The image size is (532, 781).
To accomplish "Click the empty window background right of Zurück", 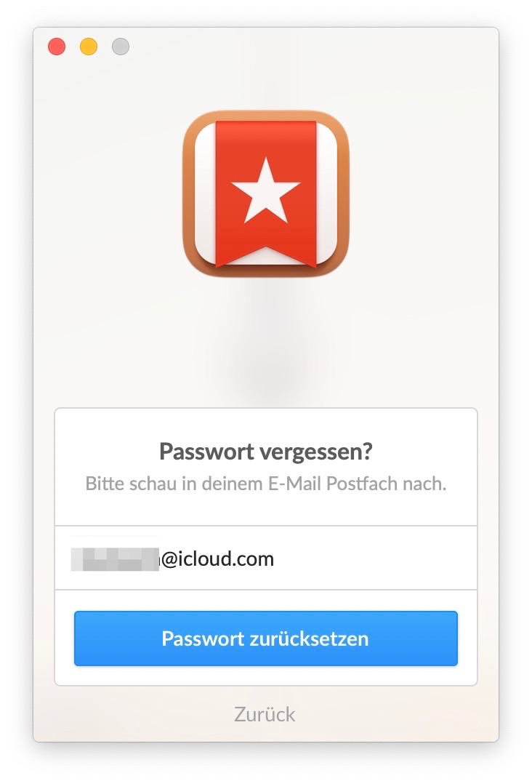I will click(x=398, y=714).
